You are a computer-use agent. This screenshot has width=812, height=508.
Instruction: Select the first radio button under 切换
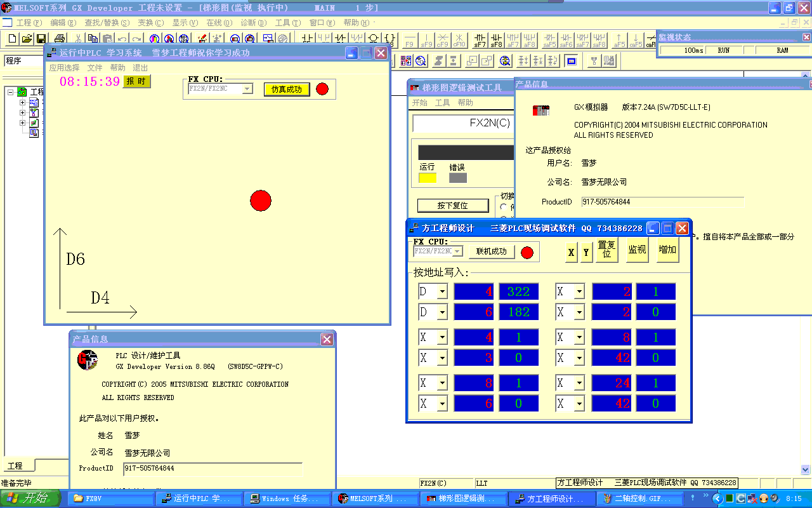[504, 207]
